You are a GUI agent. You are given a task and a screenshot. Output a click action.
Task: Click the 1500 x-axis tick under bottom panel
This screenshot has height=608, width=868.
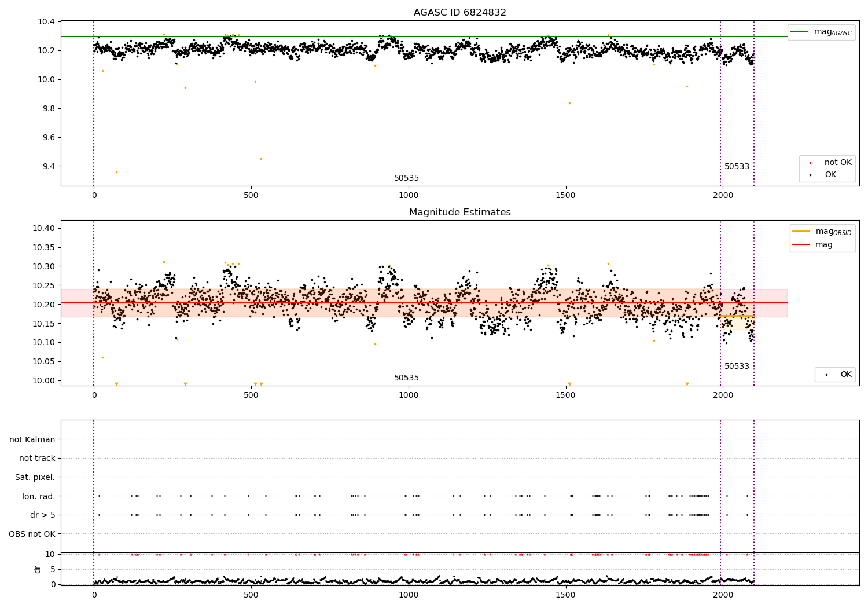pyautogui.click(x=565, y=595)
